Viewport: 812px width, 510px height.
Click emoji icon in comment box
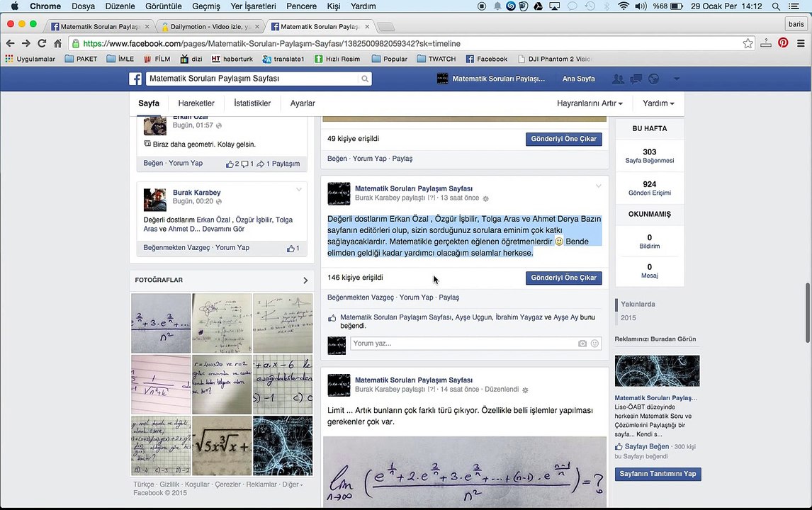594,344
